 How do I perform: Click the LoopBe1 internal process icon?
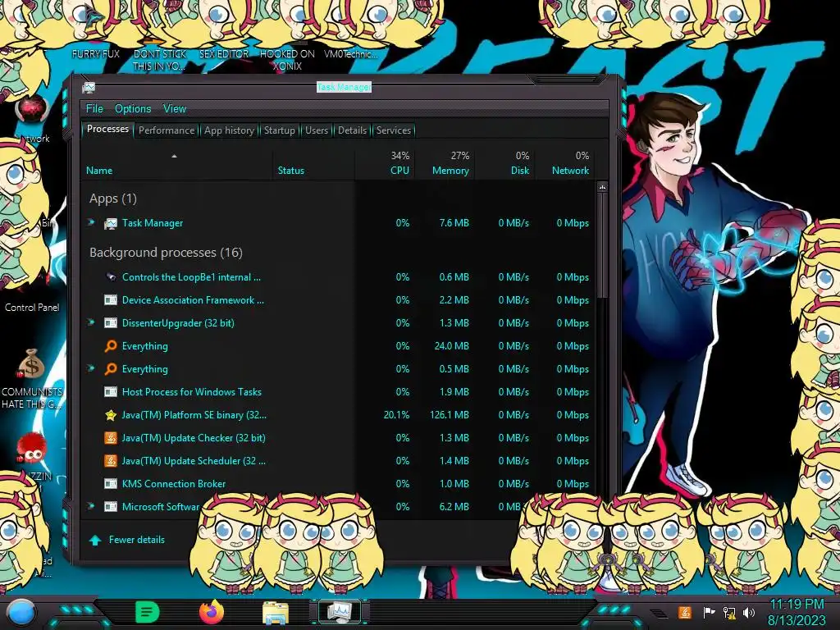tap(111, 277)
